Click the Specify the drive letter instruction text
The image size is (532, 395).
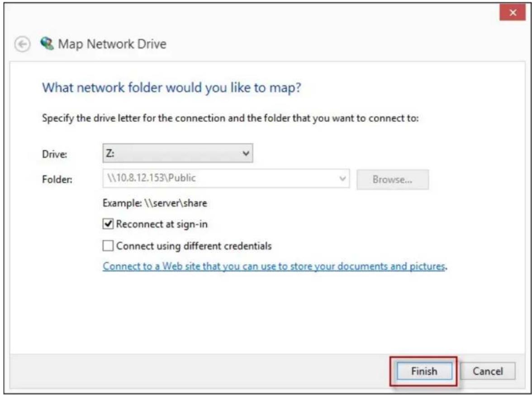click(230, 118)
